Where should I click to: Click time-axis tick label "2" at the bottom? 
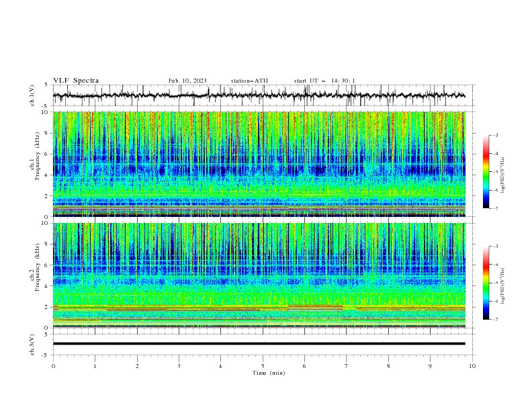(137, 366)
